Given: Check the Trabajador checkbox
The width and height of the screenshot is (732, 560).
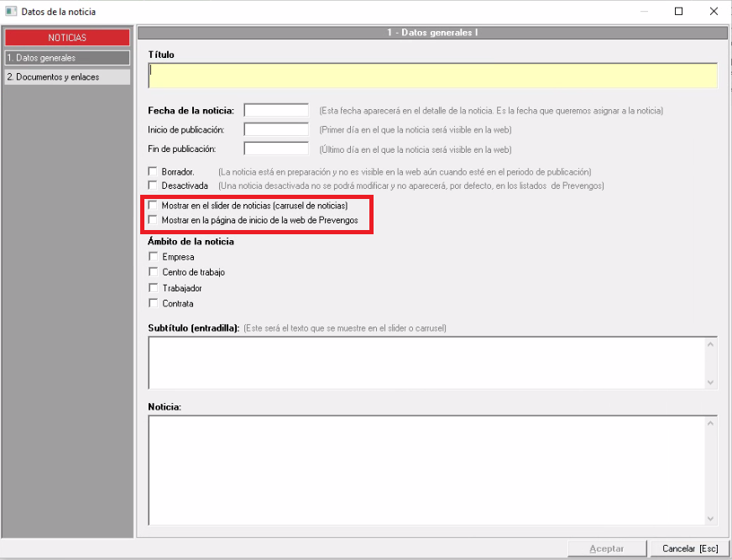Looking at the screenshot, I should point(153,288).
